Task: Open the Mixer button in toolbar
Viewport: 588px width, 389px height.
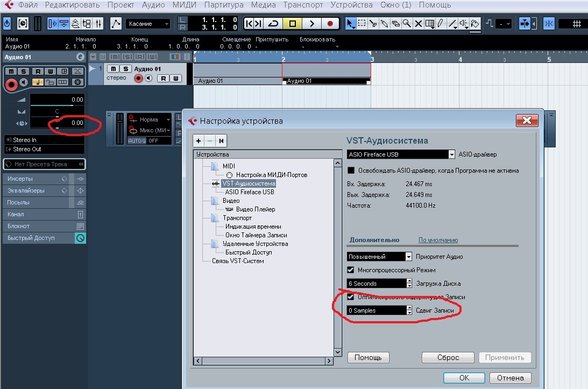Action: point(98,24)
